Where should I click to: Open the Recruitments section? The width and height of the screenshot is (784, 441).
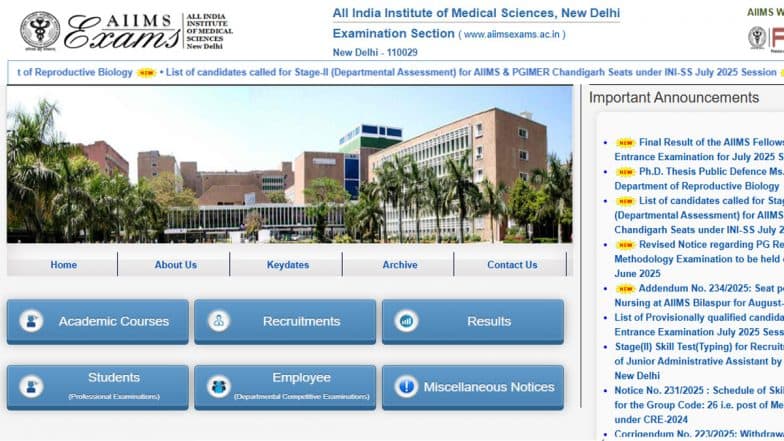click(x=285, y=322)
